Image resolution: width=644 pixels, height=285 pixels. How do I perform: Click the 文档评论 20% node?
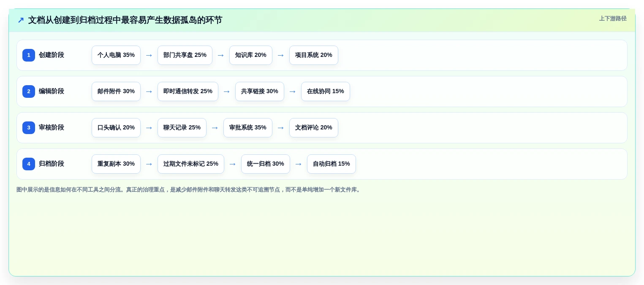click(314, 128)
